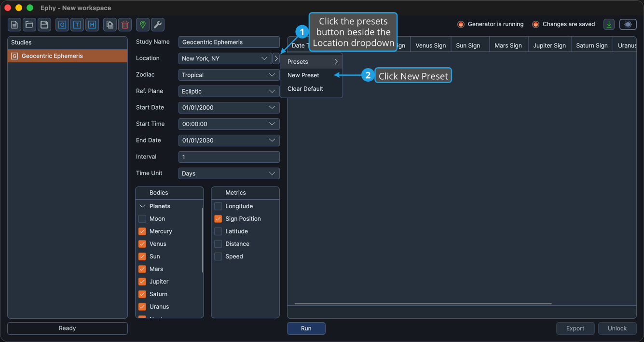
Task: Uncheck the Uranus body
Action: click(x=142, y=307)
